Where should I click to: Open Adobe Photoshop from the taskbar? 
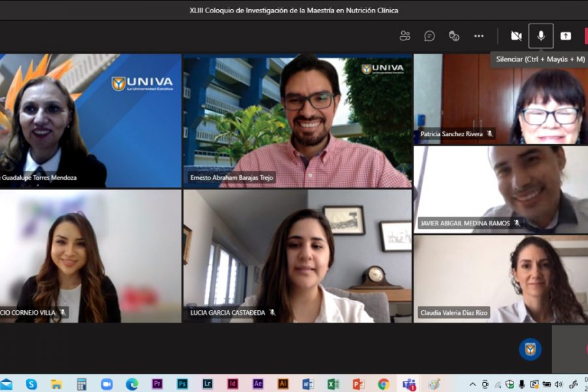(x=182, y=384)
